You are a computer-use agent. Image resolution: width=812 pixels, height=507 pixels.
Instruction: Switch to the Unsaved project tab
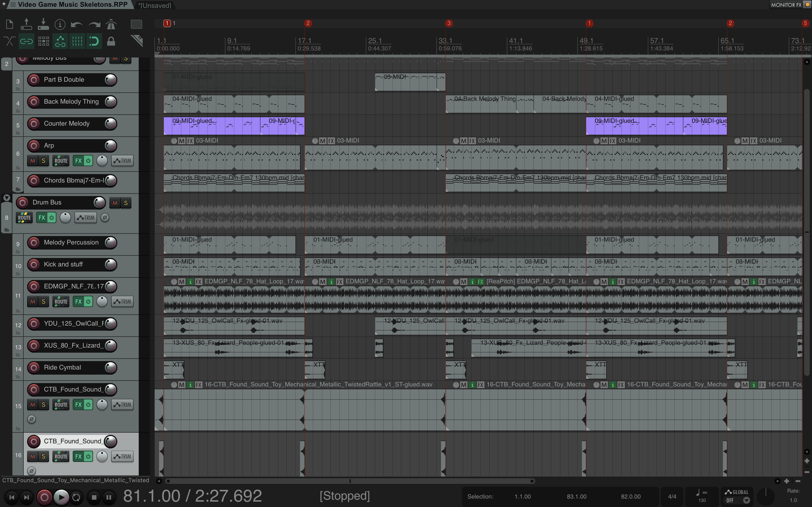pyautogui.click(x=155, y=5)
